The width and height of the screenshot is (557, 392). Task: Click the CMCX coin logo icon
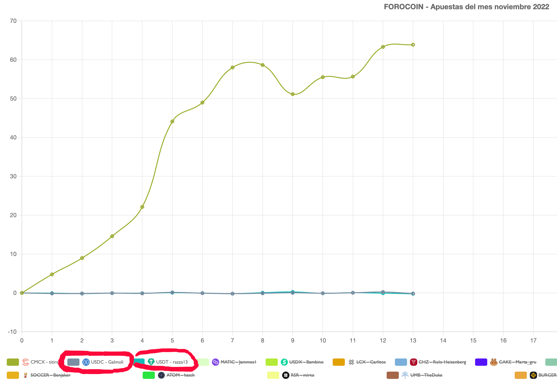[x=26, y=362]
